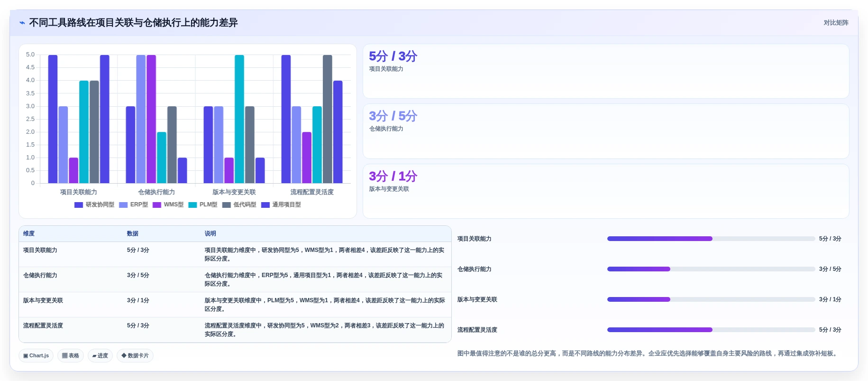Click the PLM型为5 description in the table
Image resolution: width=868 pixels, height=381 pixels.
[325, 305]
